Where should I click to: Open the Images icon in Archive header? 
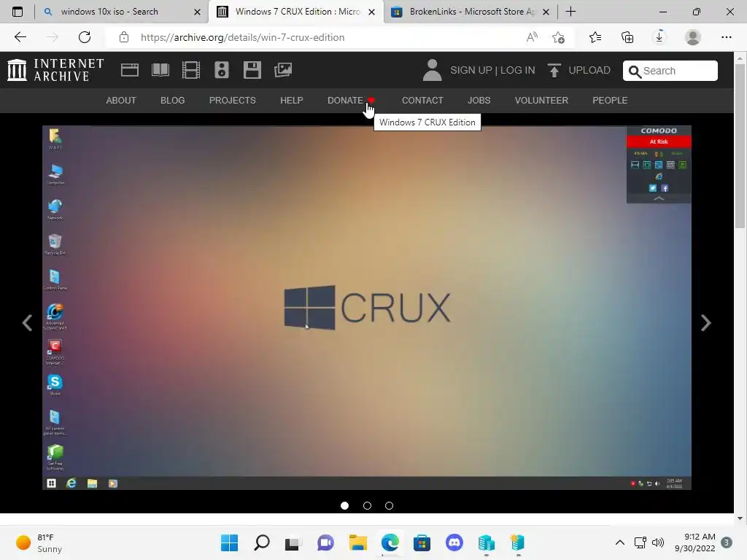tap(283, 70)
